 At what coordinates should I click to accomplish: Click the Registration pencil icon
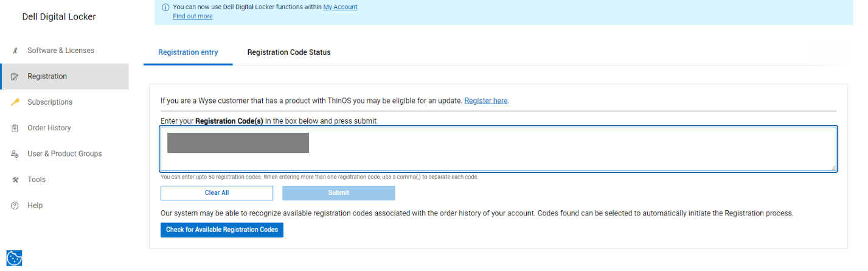[15, 77]
